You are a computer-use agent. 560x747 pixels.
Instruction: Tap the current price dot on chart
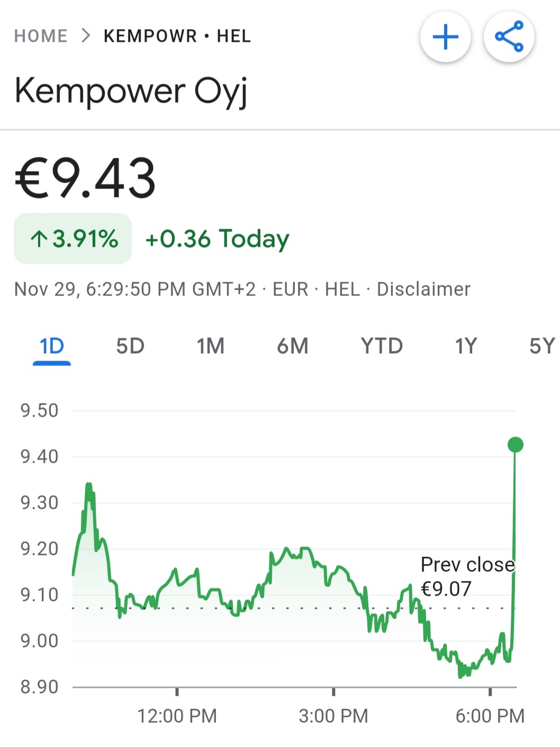pos(515,445)
